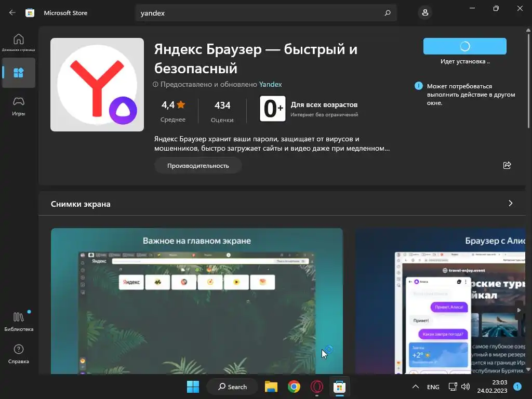Expand the Снимки экрана section chevron

point(511,203)
